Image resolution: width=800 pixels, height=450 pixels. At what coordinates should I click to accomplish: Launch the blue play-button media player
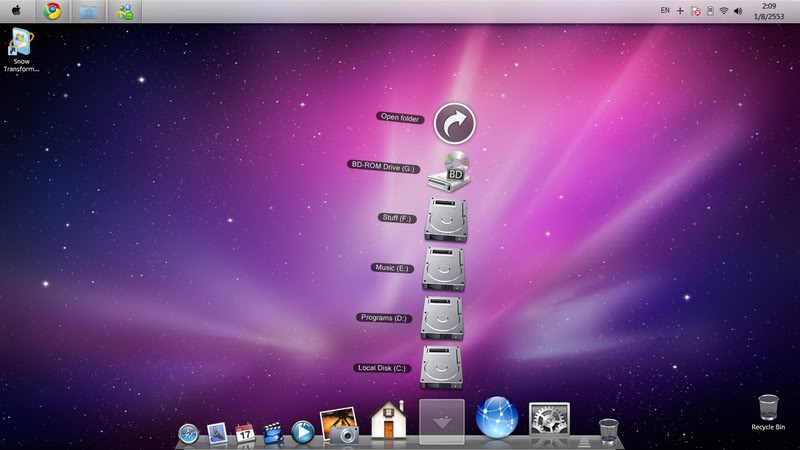tap(303, 432)
